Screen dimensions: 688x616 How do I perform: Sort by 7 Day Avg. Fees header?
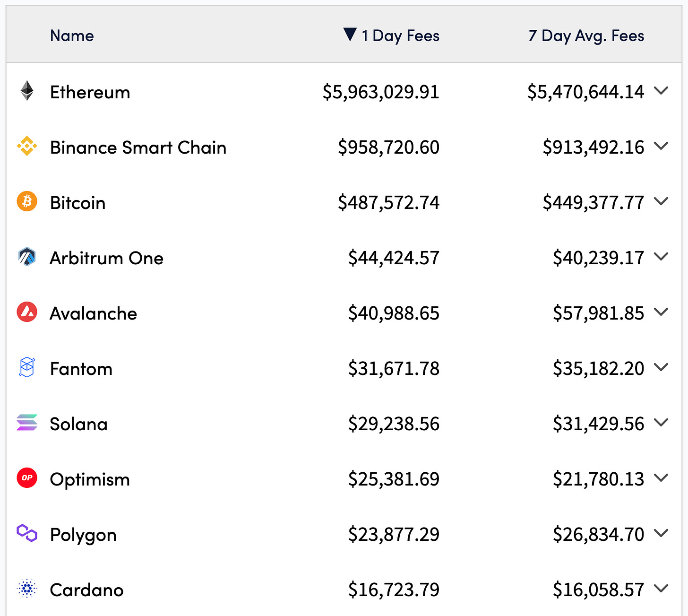[586, 36]
